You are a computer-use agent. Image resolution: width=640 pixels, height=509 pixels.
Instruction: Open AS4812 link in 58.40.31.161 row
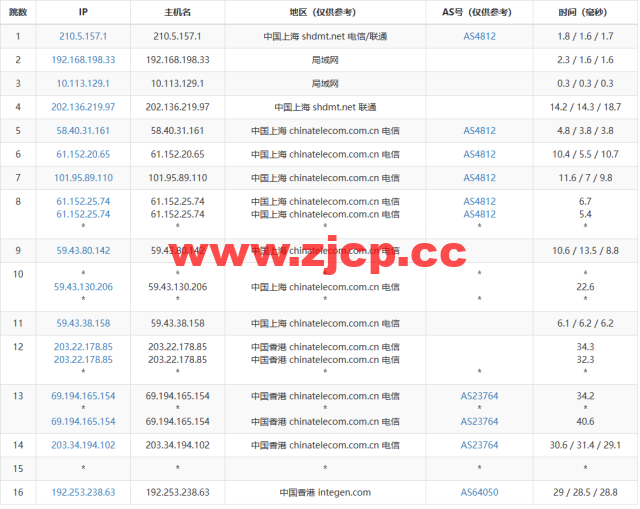(x=480, y=131)
